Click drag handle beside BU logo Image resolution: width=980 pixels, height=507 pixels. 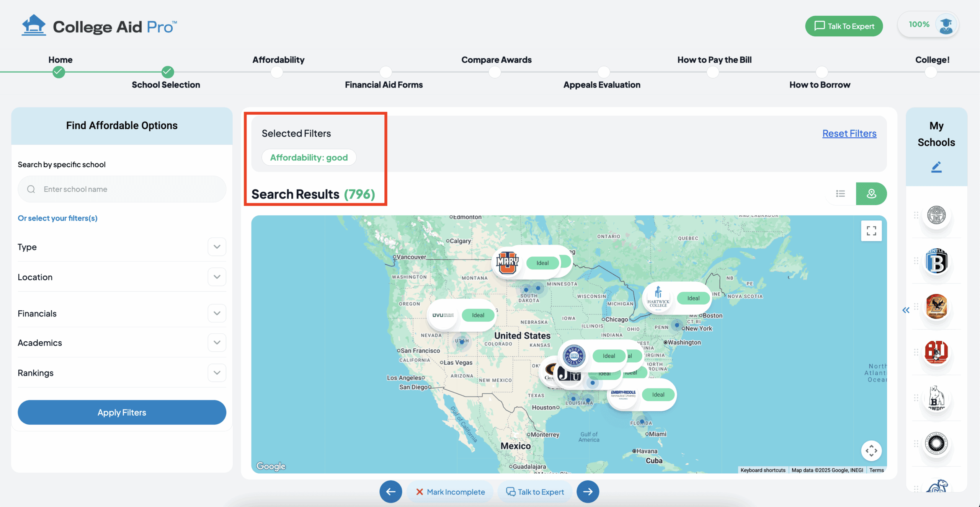click(916, 352)
